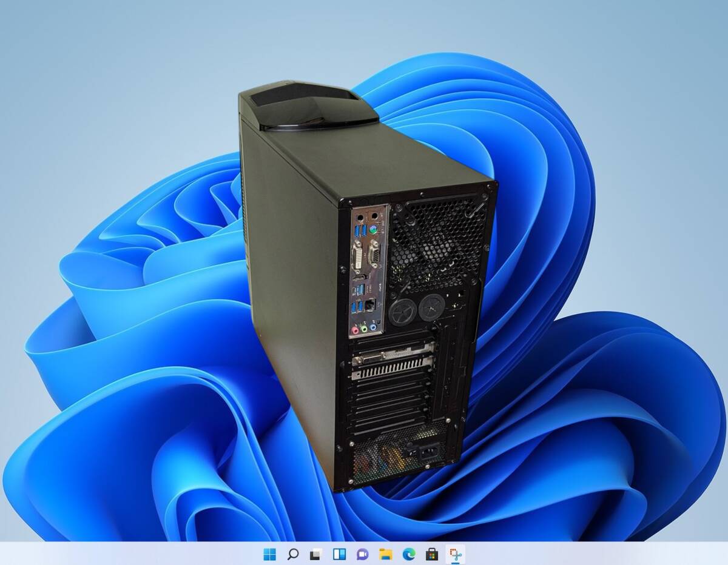Open the Snipping Tool taskbar icon
Viewport: 728px width, 565px height.
tap(454, 554)
